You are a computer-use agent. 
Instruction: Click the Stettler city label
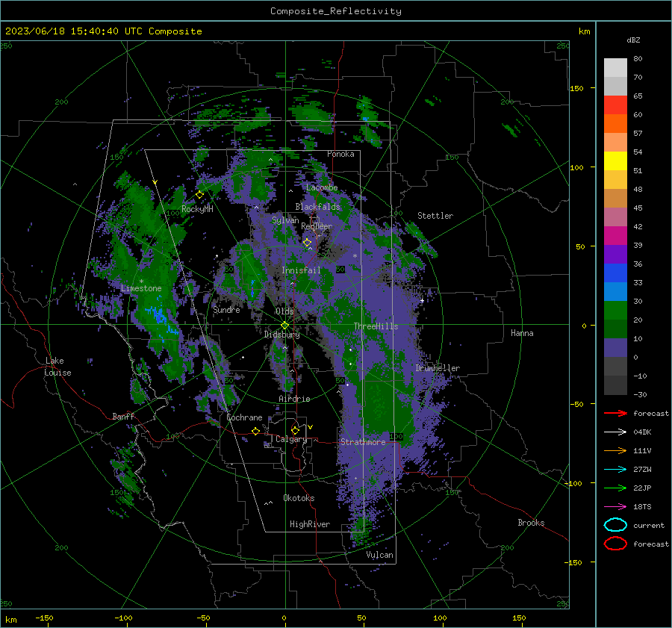[x=435, y=216]
